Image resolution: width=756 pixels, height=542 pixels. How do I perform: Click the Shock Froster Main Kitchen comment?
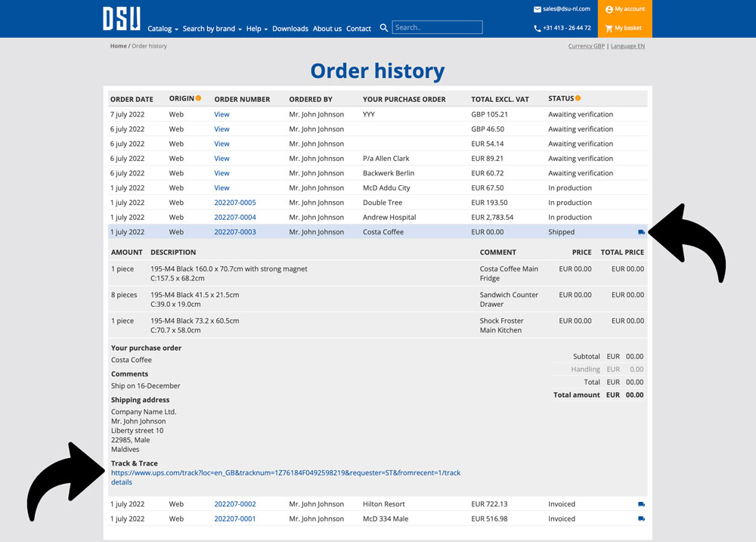(501, 326)
